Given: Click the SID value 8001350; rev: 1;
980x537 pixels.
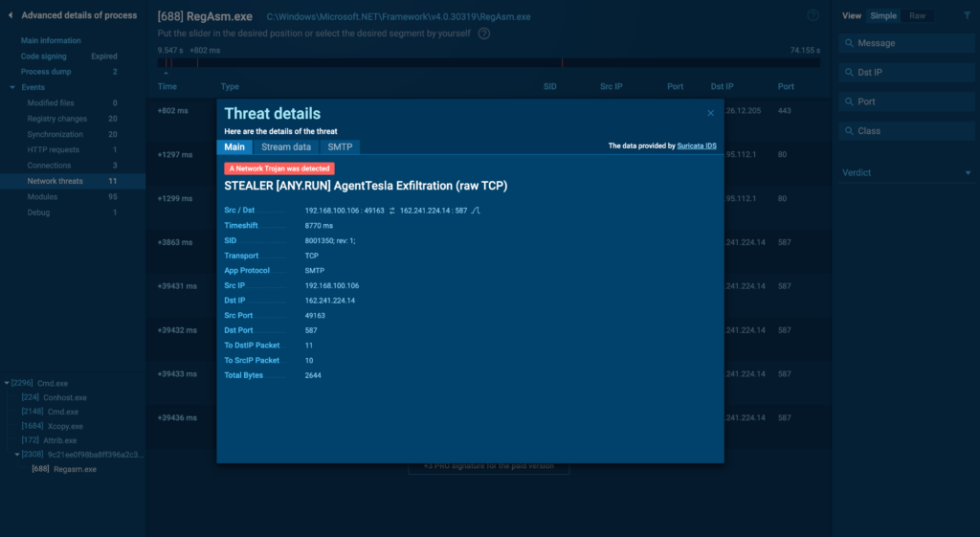Looking at the screenshot, I should point(330,240).
